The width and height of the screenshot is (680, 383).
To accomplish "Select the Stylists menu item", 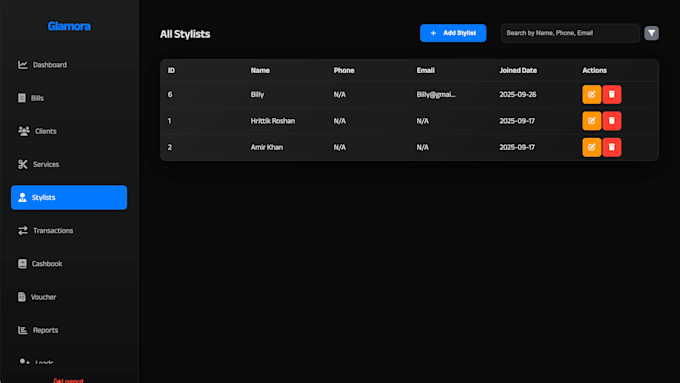I will click(69, 197).
